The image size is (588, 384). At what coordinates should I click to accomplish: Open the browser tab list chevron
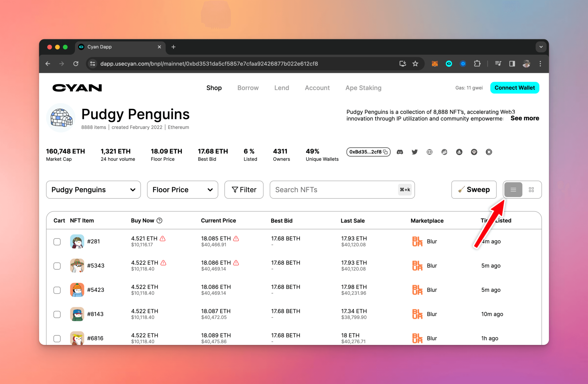point(541,47)
